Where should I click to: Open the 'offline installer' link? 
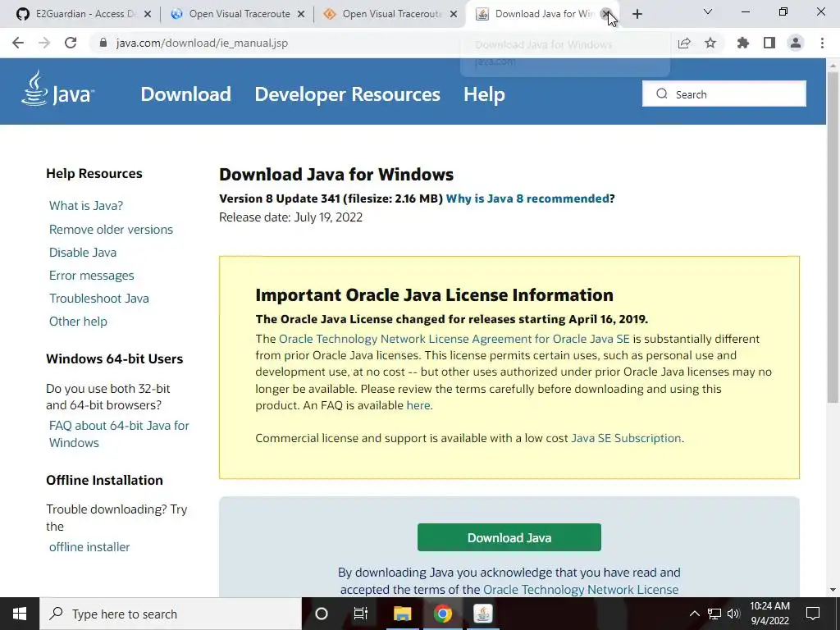click(x=89, y=547)
